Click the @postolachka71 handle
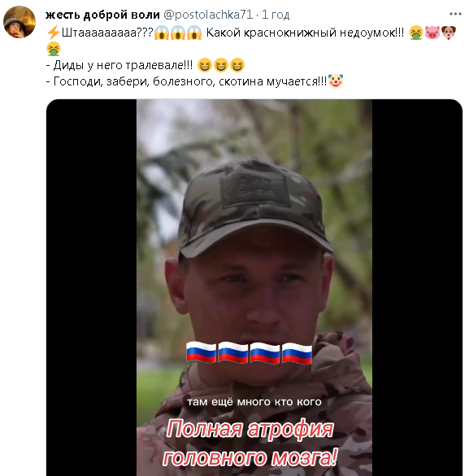Viewport: 469px width, 476px height. pyautogui.click(x=208, y=15)
